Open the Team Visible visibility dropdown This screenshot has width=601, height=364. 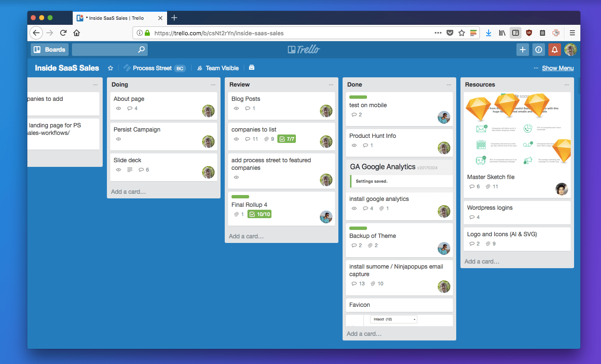(x=218, y=68)
